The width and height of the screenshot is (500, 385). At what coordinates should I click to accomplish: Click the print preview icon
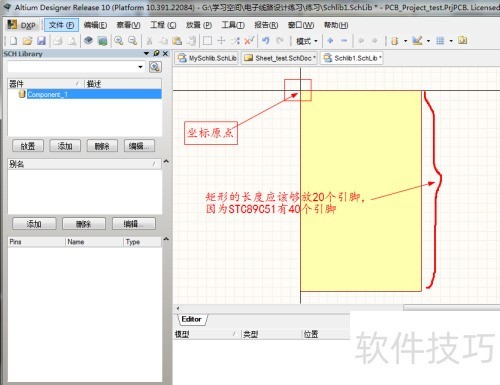coord(72,41)
